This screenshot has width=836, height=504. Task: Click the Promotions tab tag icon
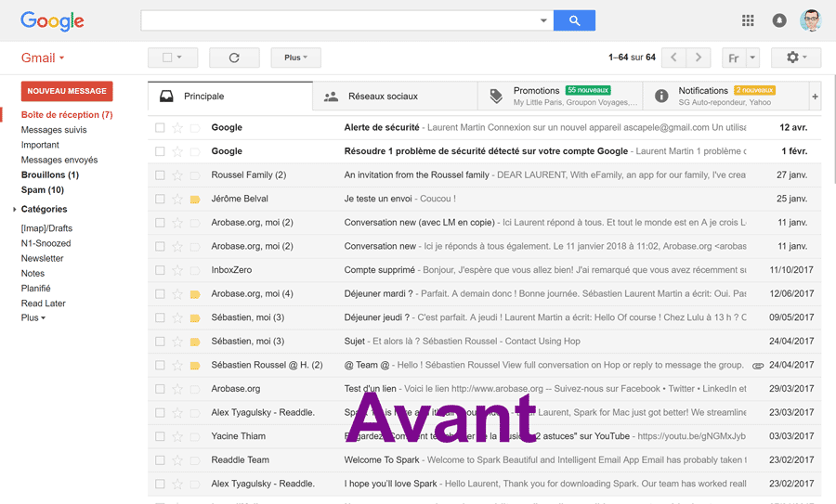[x=496, y=96]
